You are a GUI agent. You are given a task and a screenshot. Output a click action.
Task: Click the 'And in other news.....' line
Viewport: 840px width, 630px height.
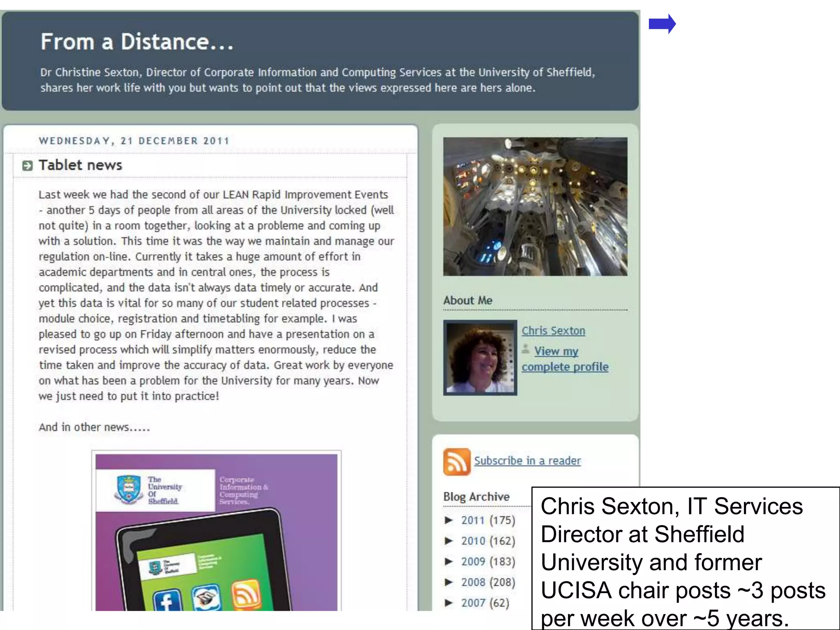pos(94,427)
